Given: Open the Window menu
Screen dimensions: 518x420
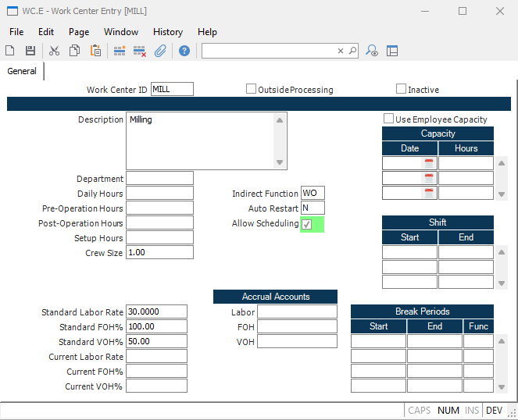Looking at the screenshot, I should pyautogui.click(x=121, y=32).
